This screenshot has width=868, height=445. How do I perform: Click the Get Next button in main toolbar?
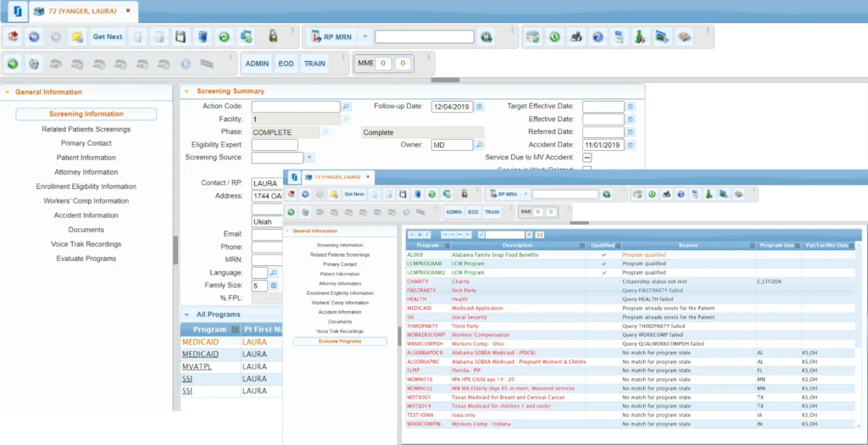[108, 37]
